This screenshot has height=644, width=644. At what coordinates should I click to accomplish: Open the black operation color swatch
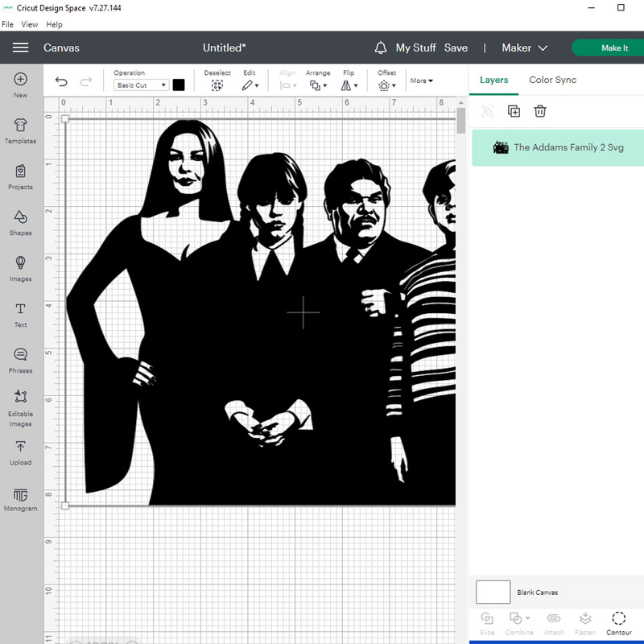pos(179,85)
